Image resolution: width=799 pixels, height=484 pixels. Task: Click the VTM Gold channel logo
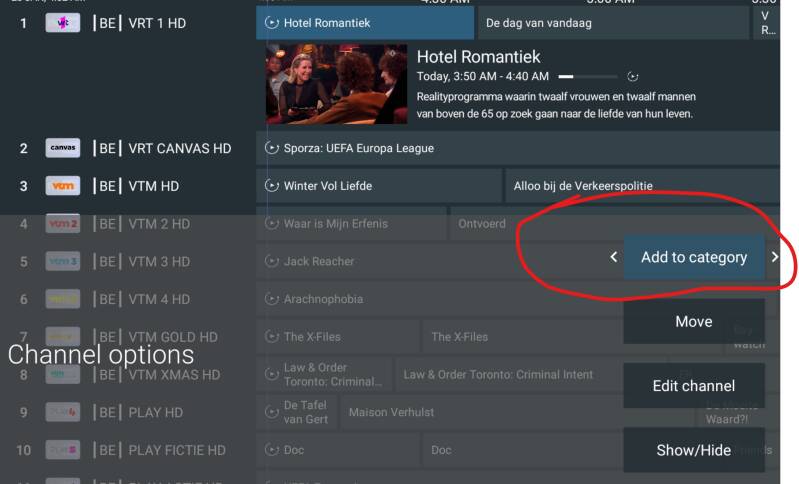(x=63, y=337)
